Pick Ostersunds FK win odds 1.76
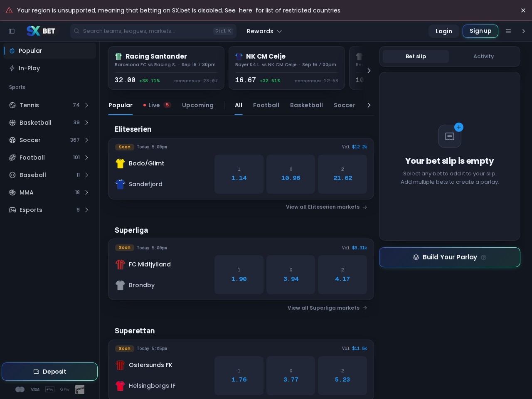Screen dimensions: 532x399 coord(239,375)
